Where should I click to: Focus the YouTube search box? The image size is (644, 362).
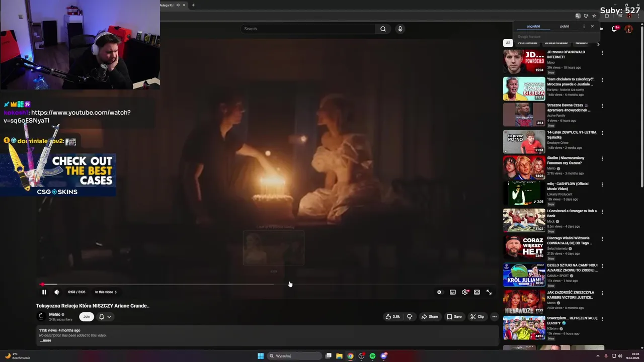point(308,29)
